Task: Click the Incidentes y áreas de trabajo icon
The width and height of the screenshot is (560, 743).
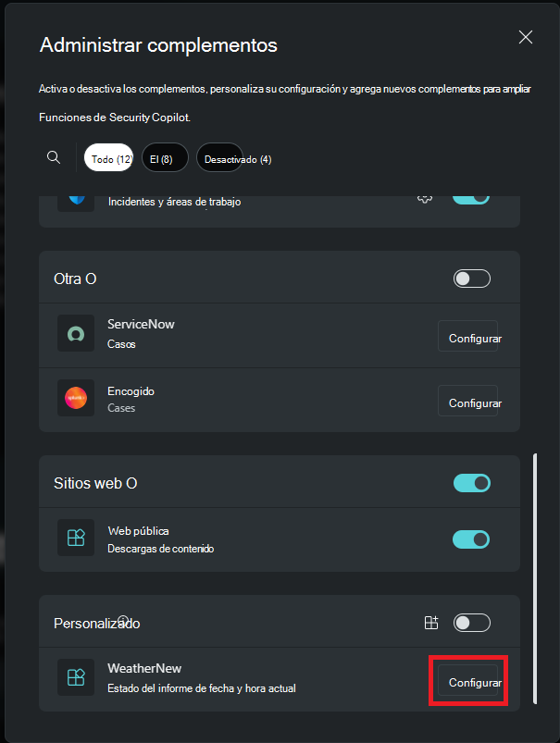Action: pyautogui.click(x=75, y=196)
